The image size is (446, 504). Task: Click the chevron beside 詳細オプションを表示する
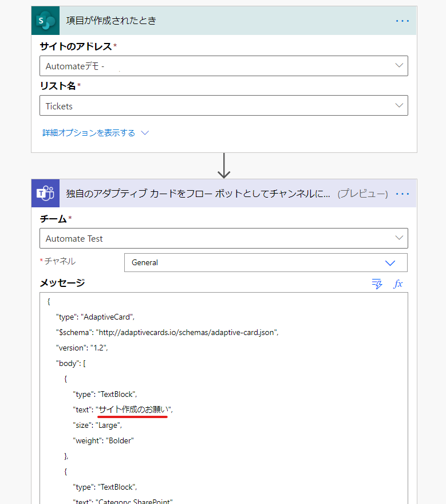point(145,133)
